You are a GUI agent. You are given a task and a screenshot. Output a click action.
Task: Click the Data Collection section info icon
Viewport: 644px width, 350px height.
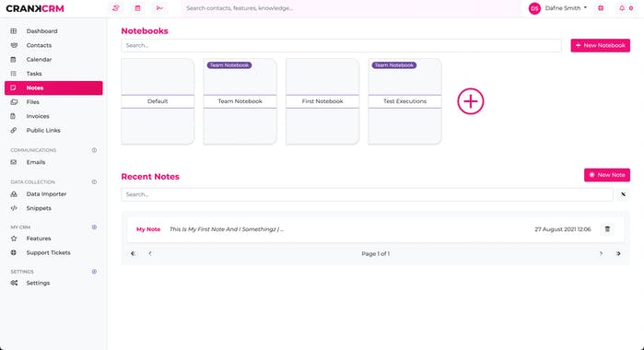(94, 181)
